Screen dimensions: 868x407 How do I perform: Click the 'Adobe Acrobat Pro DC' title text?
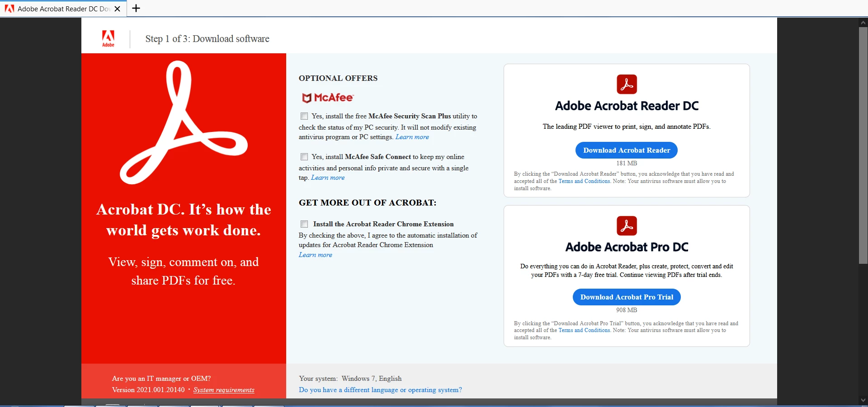[x=627, y=247]
